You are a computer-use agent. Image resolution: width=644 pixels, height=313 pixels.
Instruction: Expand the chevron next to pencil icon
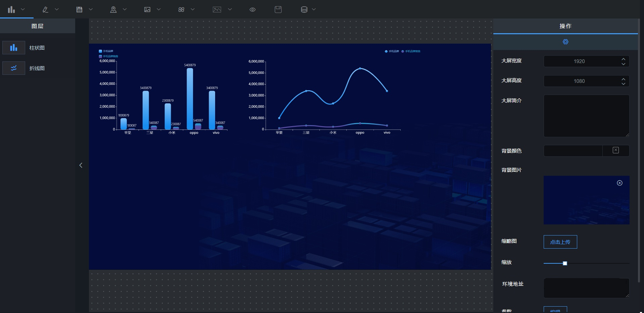(57, 9)
